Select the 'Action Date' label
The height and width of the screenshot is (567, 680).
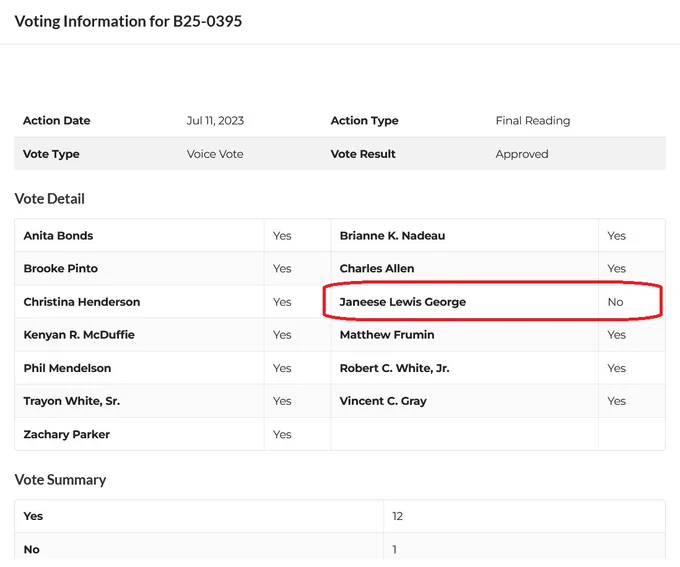(57, 121)
